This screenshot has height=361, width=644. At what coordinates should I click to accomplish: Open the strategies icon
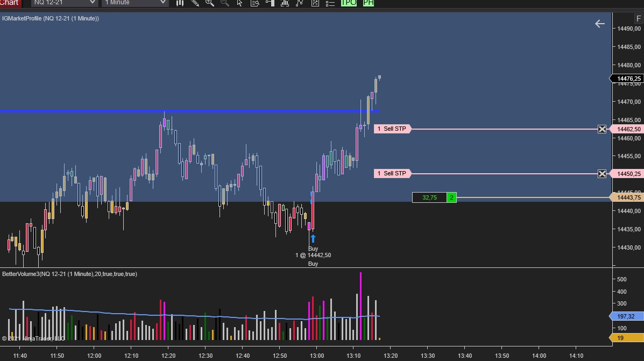(300, 3)
